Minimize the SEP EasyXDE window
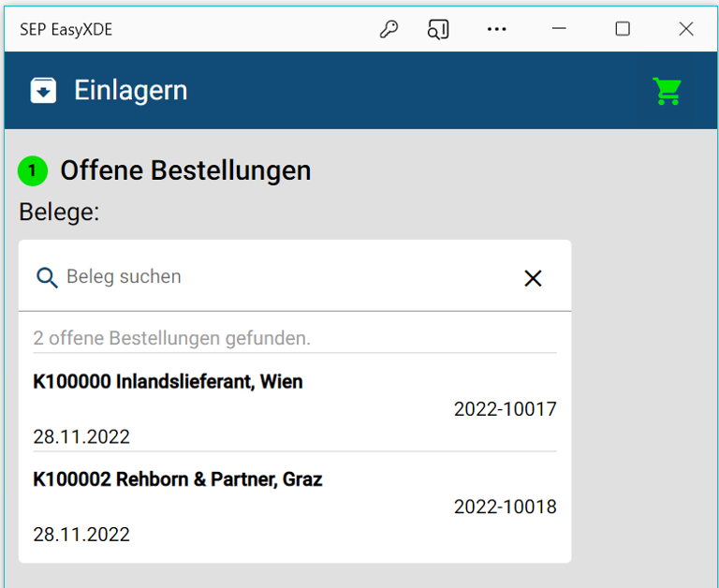The width and height of the screenshot is (719, 588). click(560, 29)
